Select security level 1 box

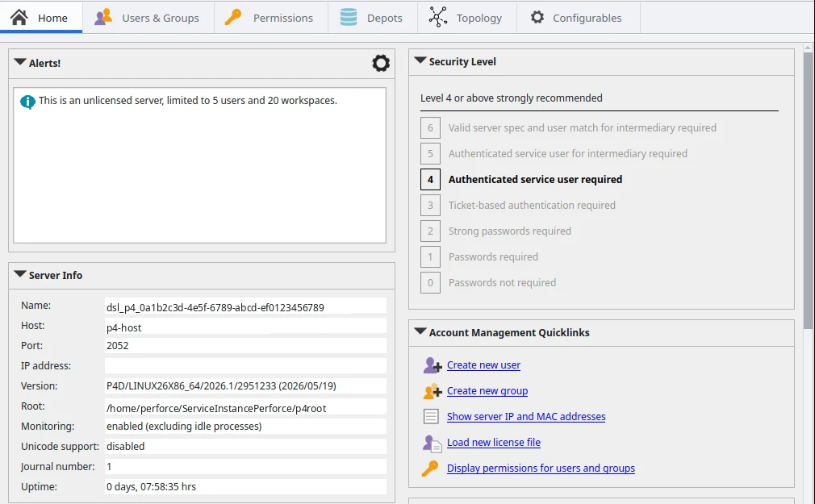(x=430, y=256)
